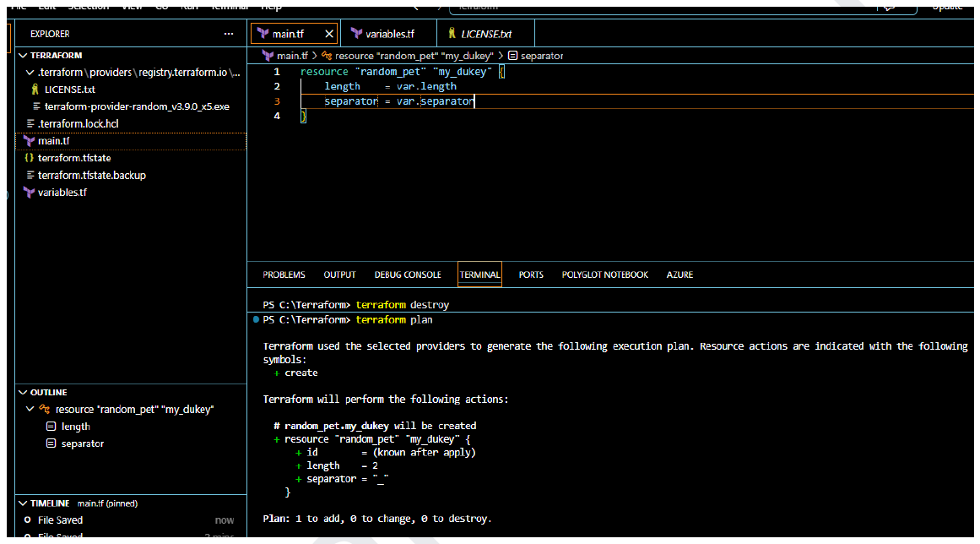Select length in the Outline

tap(76, 427)
